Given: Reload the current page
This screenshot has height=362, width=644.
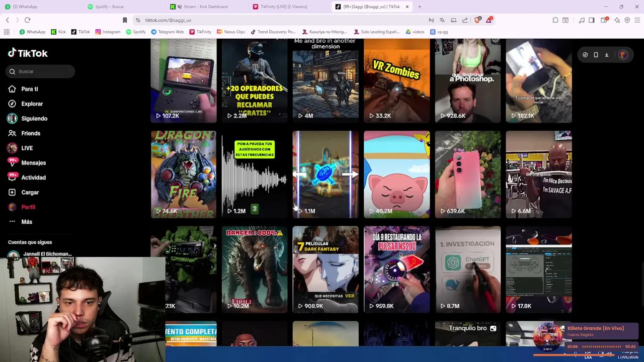Looking at the screenshot, I should [x=27, y=20].
